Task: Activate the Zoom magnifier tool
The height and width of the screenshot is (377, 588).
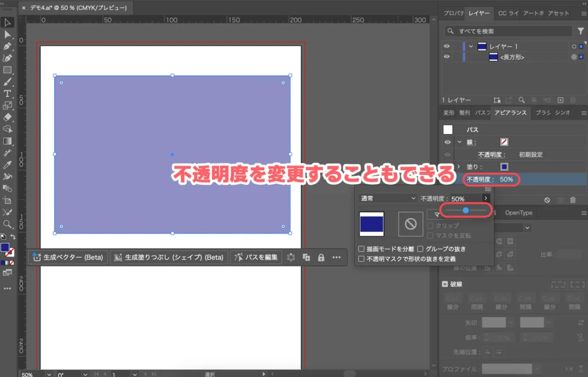Action: pos(7,224)
